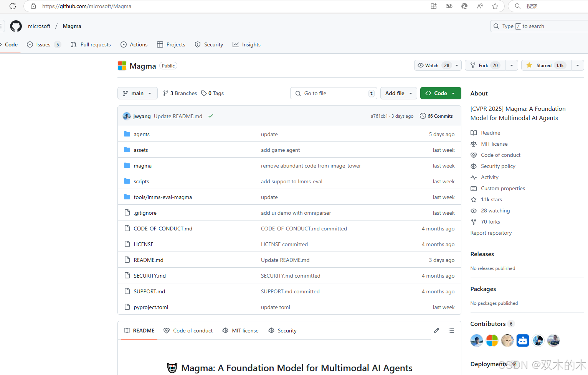588x375 pixels.
Task: Open 'remove abundant code from image_tower' commit message
Action: point(311,166)
